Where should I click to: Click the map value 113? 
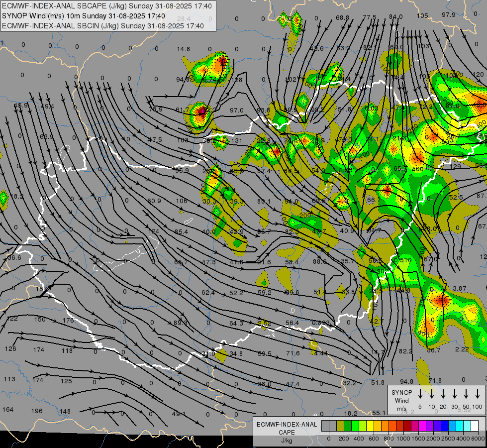9,379
